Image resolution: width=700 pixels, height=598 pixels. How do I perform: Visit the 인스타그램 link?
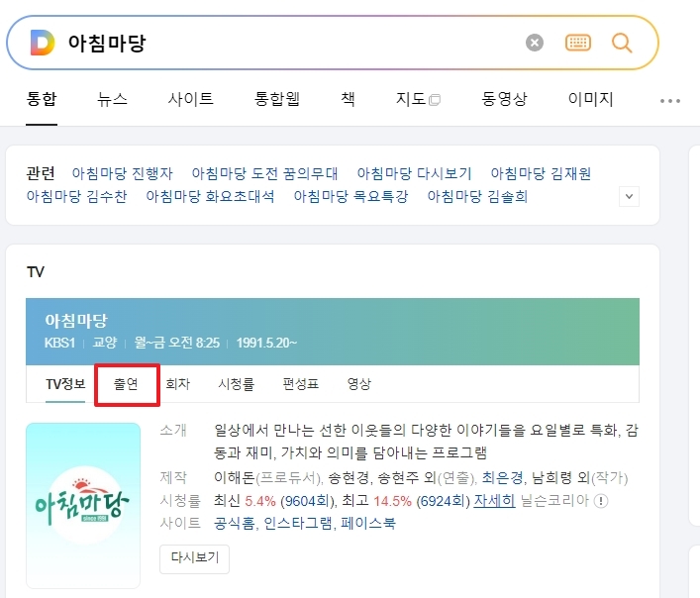[x=298, y=523]
